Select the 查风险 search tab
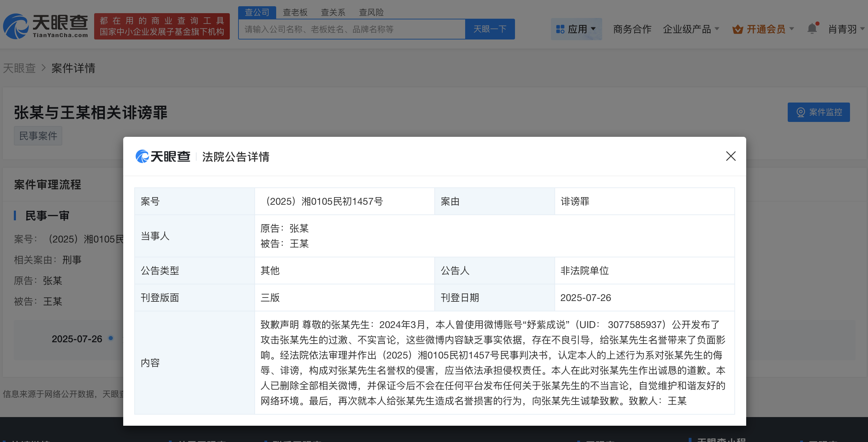 [371, 12]
